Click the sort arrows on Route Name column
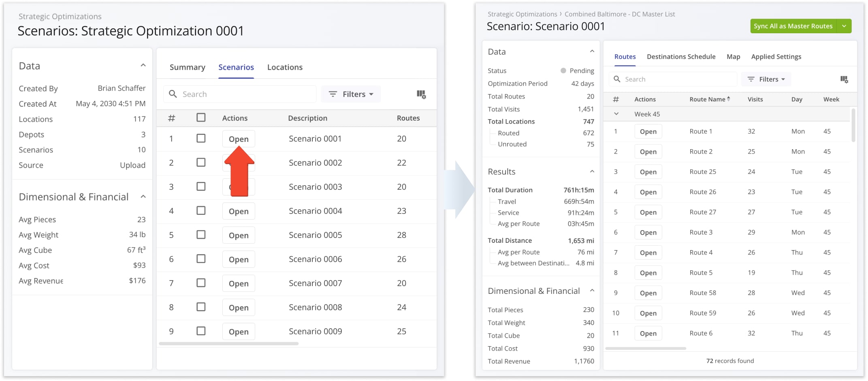 (x=729, y=98)
